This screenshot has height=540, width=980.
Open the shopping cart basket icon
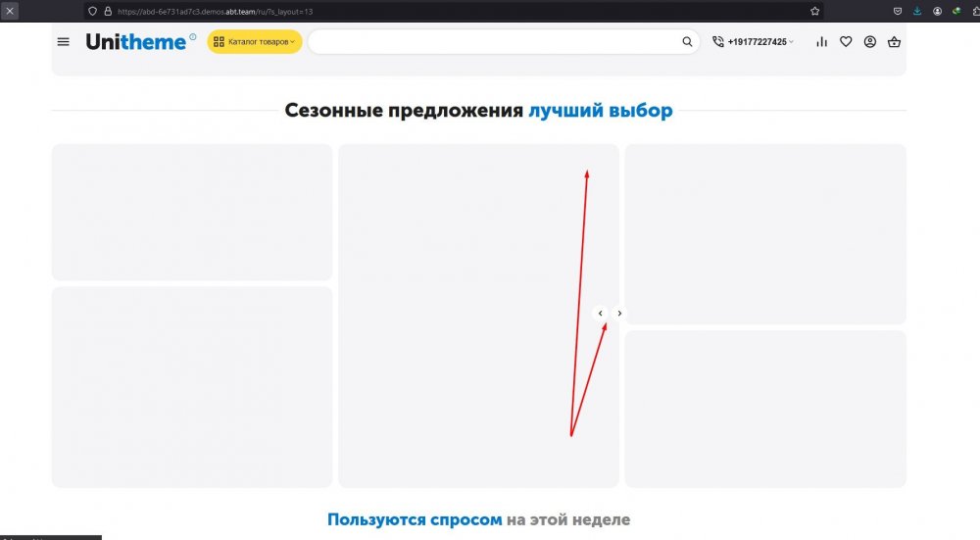(895, 42)
